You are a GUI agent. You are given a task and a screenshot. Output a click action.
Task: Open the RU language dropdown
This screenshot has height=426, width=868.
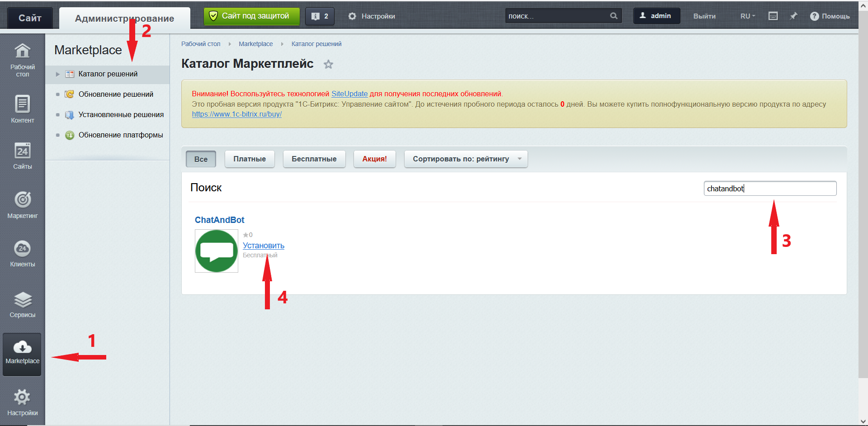tap(747, 16)
